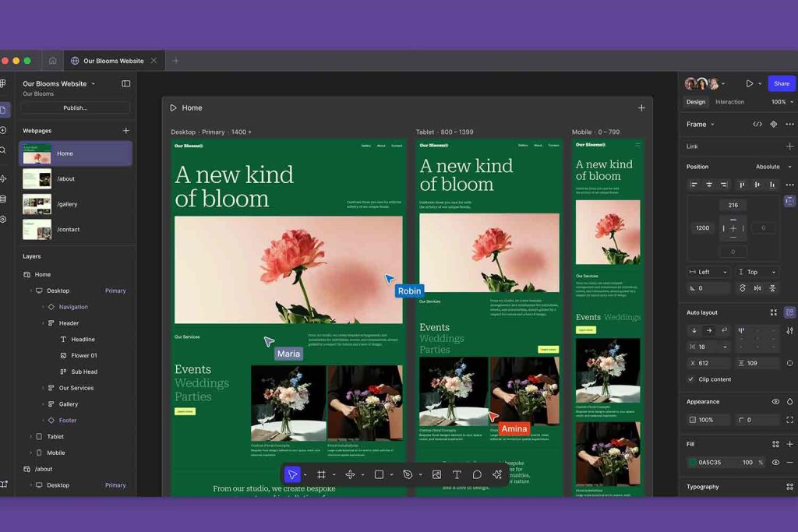Click the Image insert tool
Image resolution: width=798 pixels, height=532 pixels.
pos(436,474)
